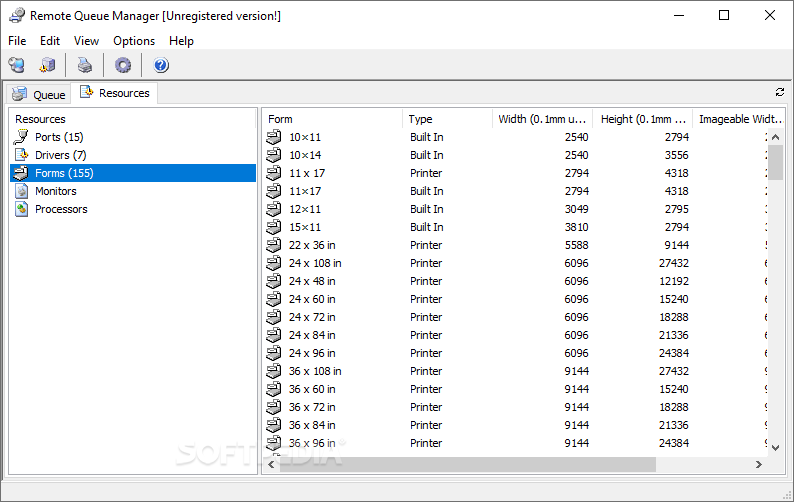Select Monitors in the resources tree

[56, 191]
